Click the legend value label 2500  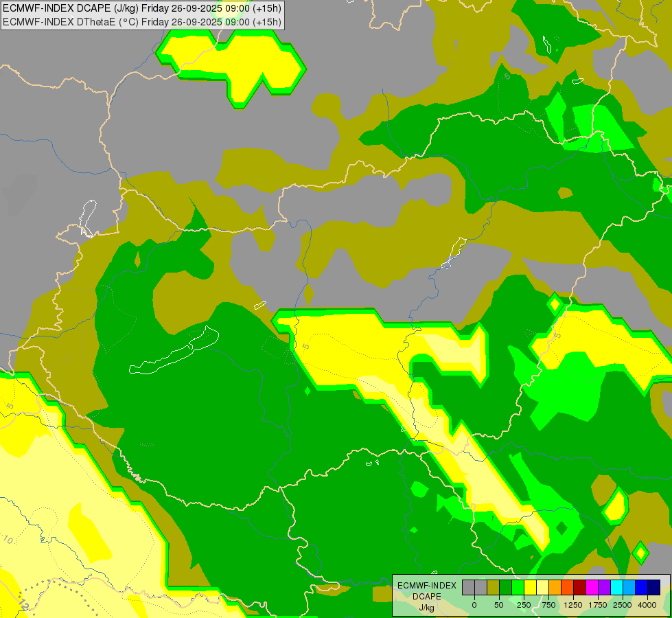click(623, 605)
